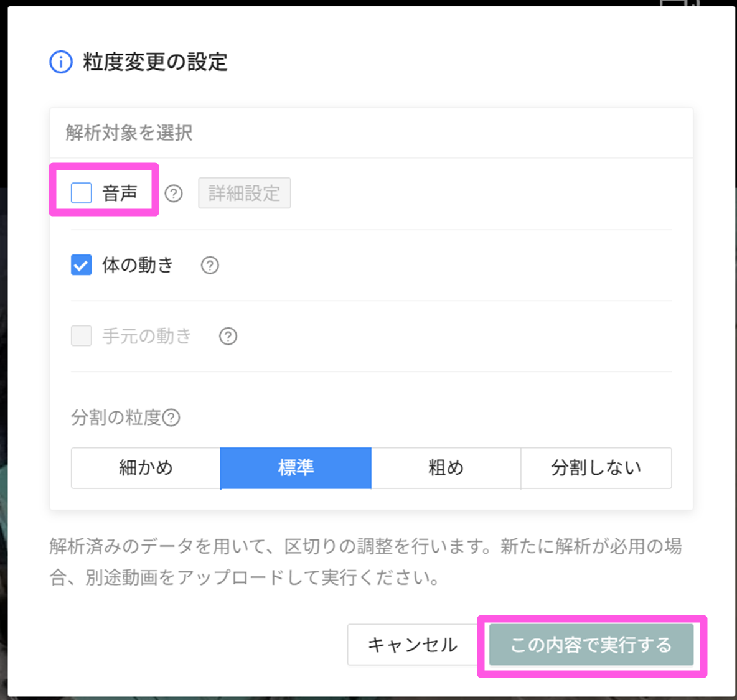Open 詳細設定 for audio

tap(244, 194)
